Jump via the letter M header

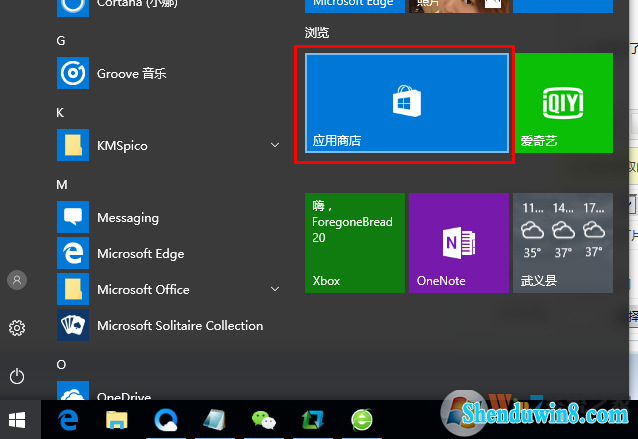click(x=62, y=185)
